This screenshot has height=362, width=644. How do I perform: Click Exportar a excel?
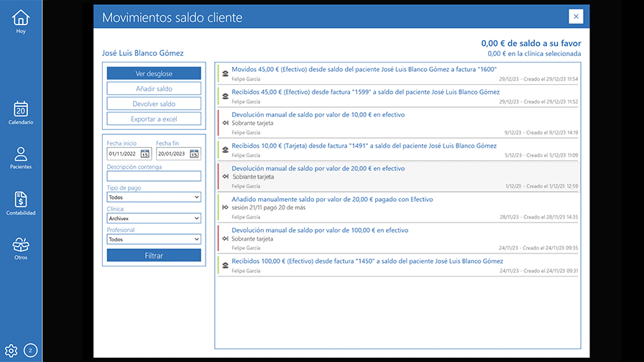pyautogui.click(x=154, y=119)
